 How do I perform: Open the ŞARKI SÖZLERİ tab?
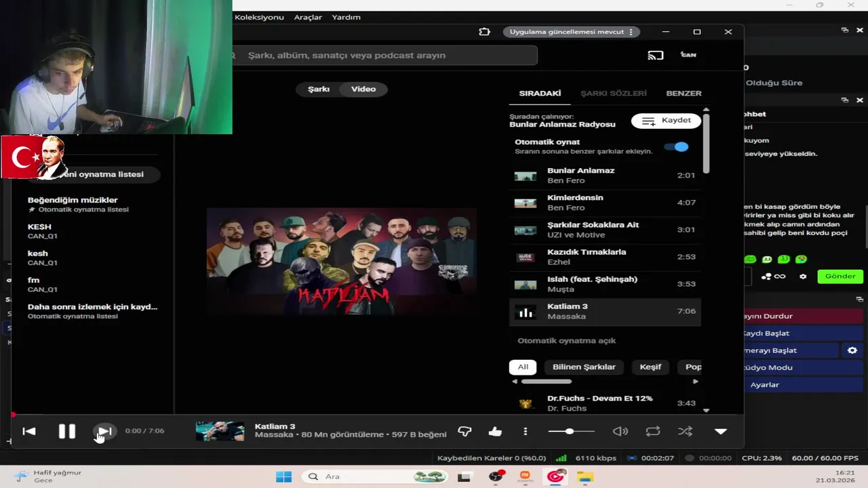click(614, 94)
